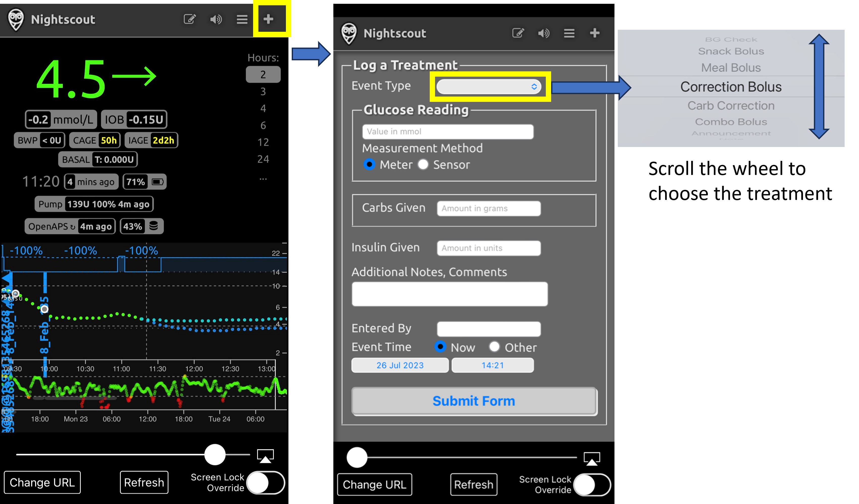Choose Correction Bolus in the treatment wheel
Screen dimensions: 859x504
[731, 87]
